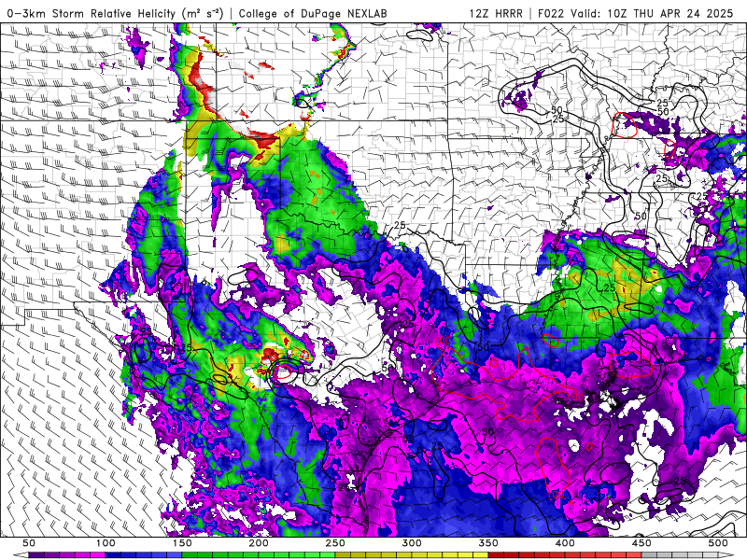Click the '150' value on the color scale

[x=182, y=543]
